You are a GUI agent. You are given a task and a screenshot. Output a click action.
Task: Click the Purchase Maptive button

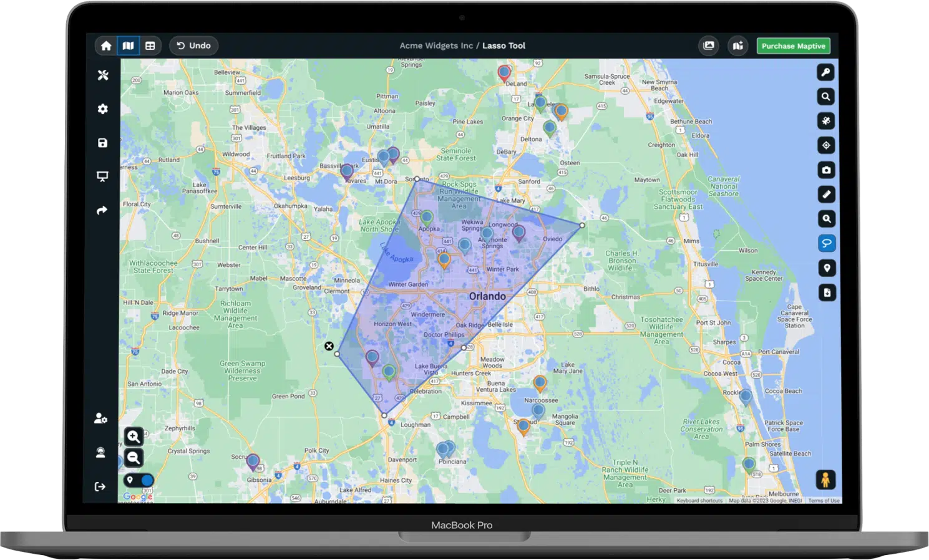[x=793, y=46]
